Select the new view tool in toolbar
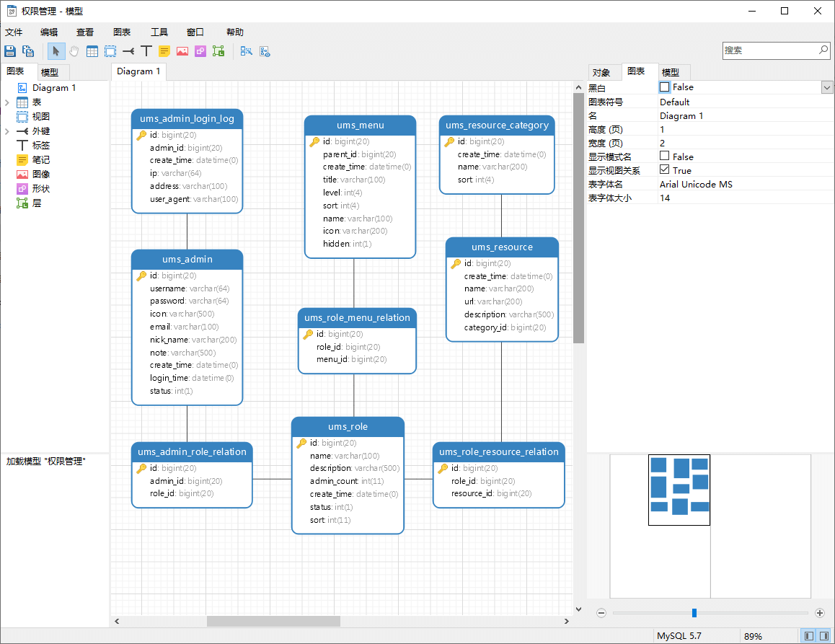835x644 pixels. coord(110,51)
